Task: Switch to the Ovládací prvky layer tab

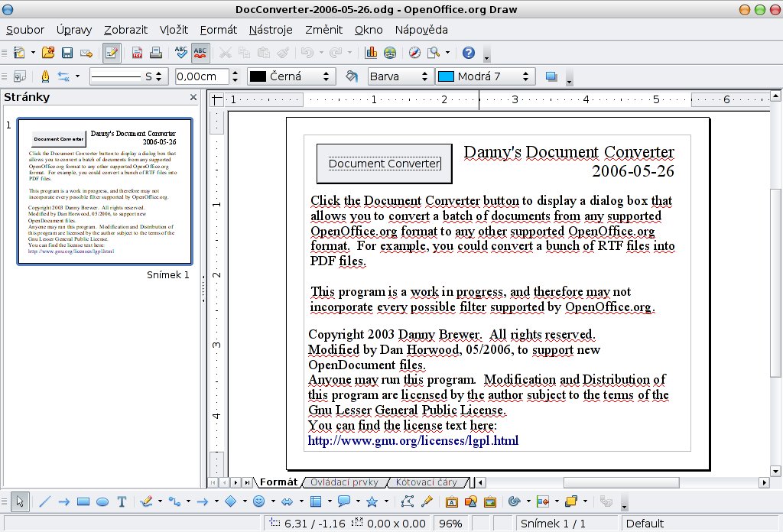Action: pos(344,482)
